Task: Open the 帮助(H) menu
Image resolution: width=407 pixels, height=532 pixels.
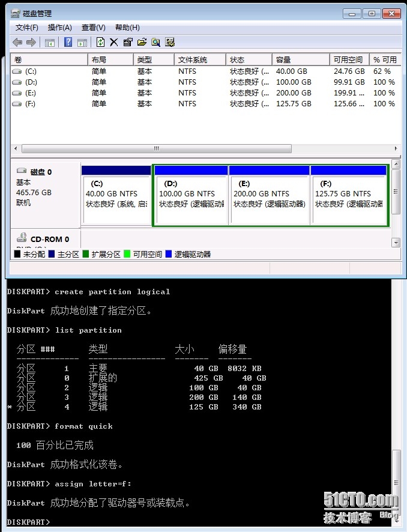Action: pos(127,28)
